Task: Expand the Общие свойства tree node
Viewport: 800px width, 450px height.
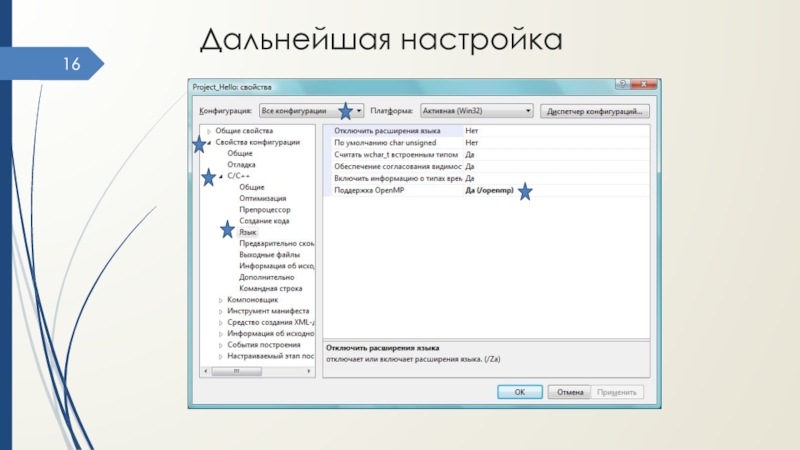Action: 209,131
